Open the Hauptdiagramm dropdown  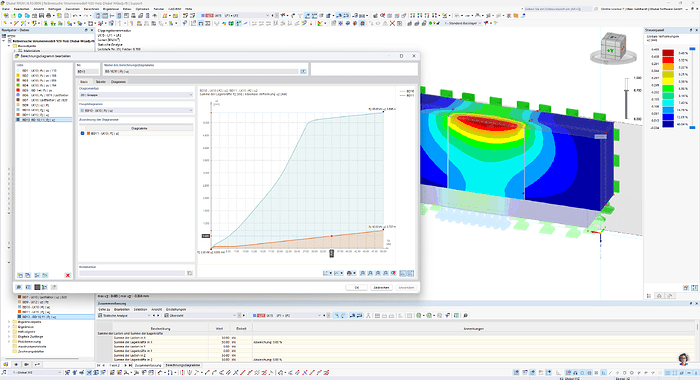[136, 110]
